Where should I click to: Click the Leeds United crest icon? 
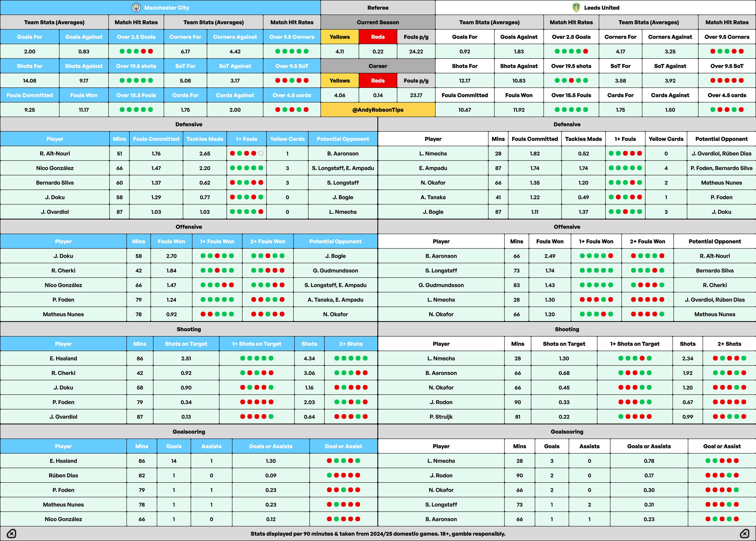[x=576, y=8]
